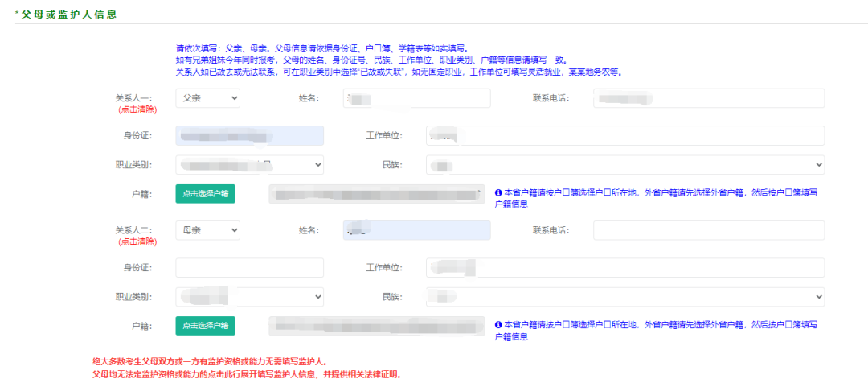Focus the 姓名 field of 关系人二
This screenshot has height=383, width=868.
coord(417,230)
